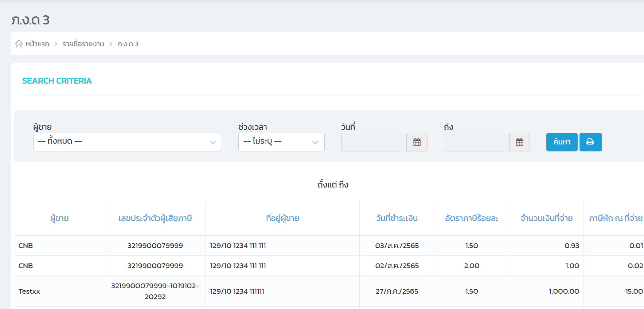This screenshot has height=309, width=644.
Task: Click the ค้นหา search button
Action: (x=562, y=142)
